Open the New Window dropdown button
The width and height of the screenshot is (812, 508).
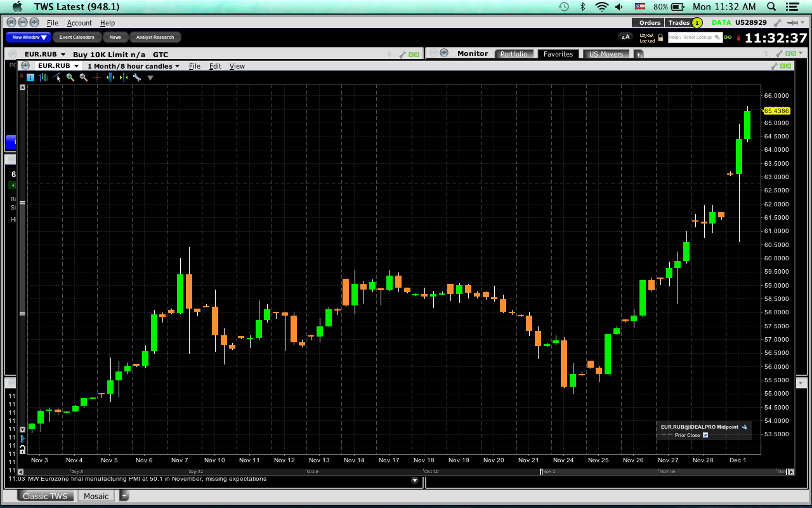coord(29,37)
